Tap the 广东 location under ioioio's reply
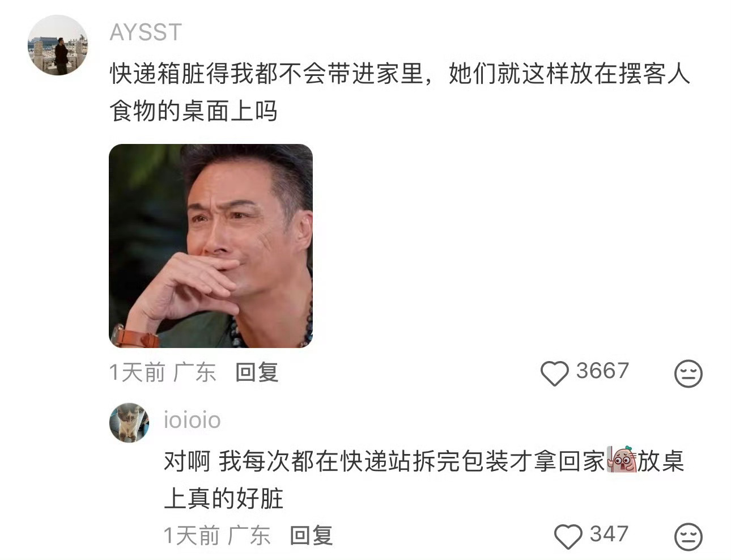Viewport: 731px width, 560px height. pyautogui.click(x=249, y=536)
